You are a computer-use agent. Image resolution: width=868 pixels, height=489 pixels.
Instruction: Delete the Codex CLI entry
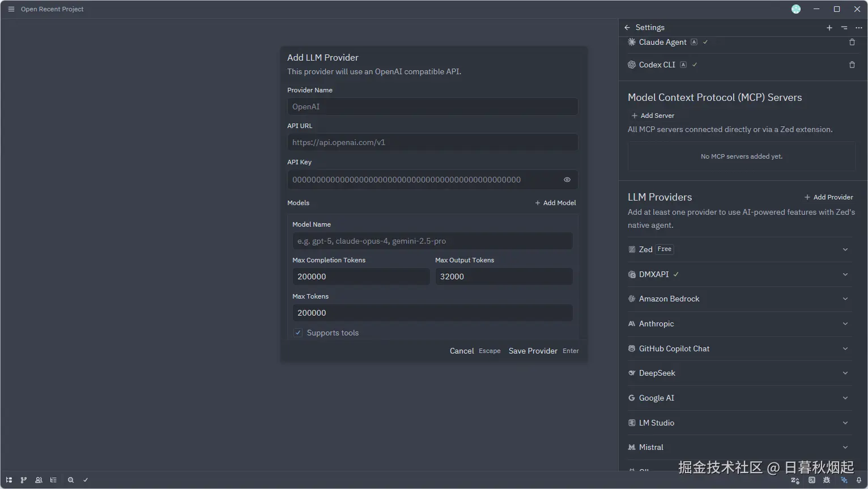[x=852, y=65]
